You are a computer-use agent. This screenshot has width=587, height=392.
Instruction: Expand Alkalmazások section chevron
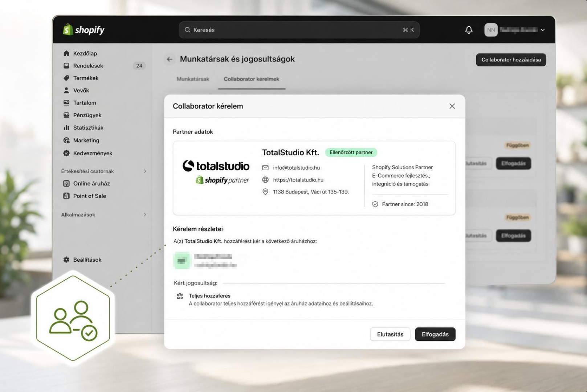pyautogui.click(x=145, y=215)
